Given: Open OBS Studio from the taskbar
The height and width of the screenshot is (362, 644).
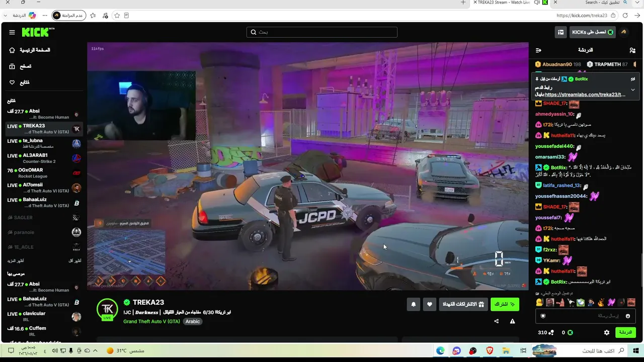Looking at the screenshot, I should pos(473,350).
